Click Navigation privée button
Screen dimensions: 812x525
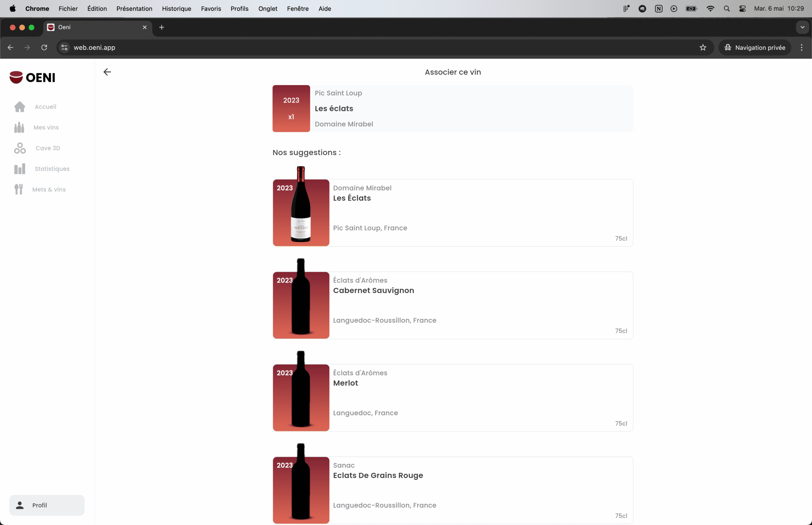[755, 47]
